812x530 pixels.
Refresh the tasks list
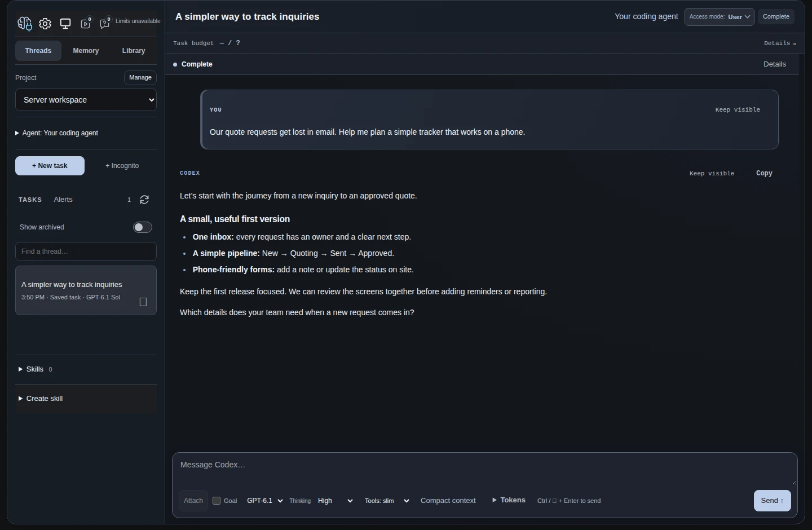(x=144, y=200)
